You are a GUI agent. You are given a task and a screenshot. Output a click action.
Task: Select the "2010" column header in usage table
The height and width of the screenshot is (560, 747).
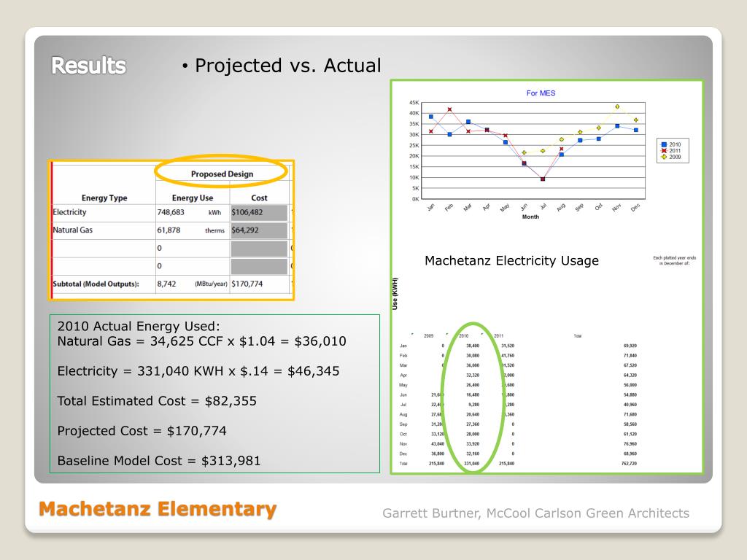463,335
